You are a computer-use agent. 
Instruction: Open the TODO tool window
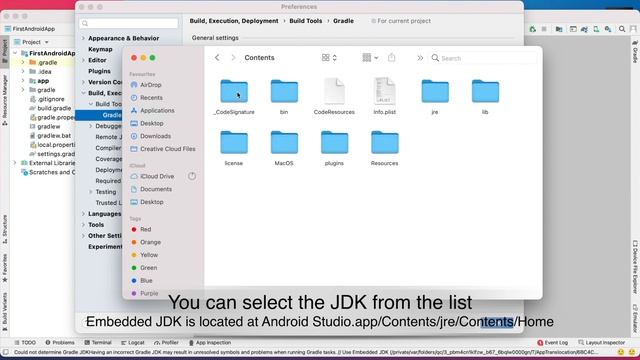(25, 342)
